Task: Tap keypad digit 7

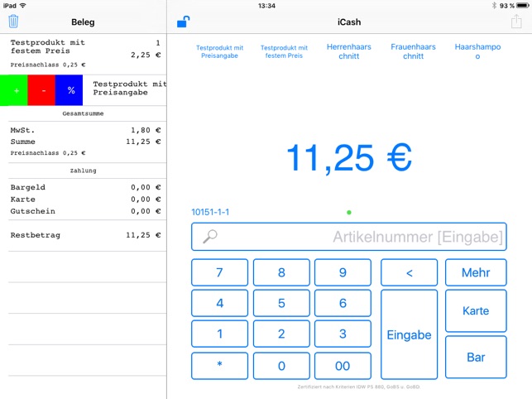Action: click(219, 272)
